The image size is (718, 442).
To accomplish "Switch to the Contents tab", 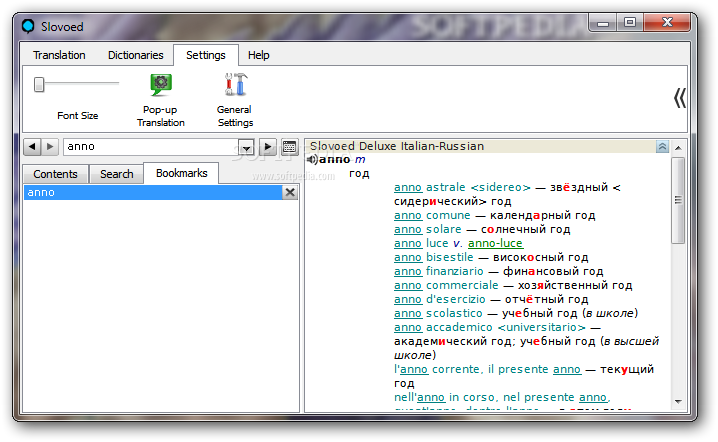I will 55,174.
